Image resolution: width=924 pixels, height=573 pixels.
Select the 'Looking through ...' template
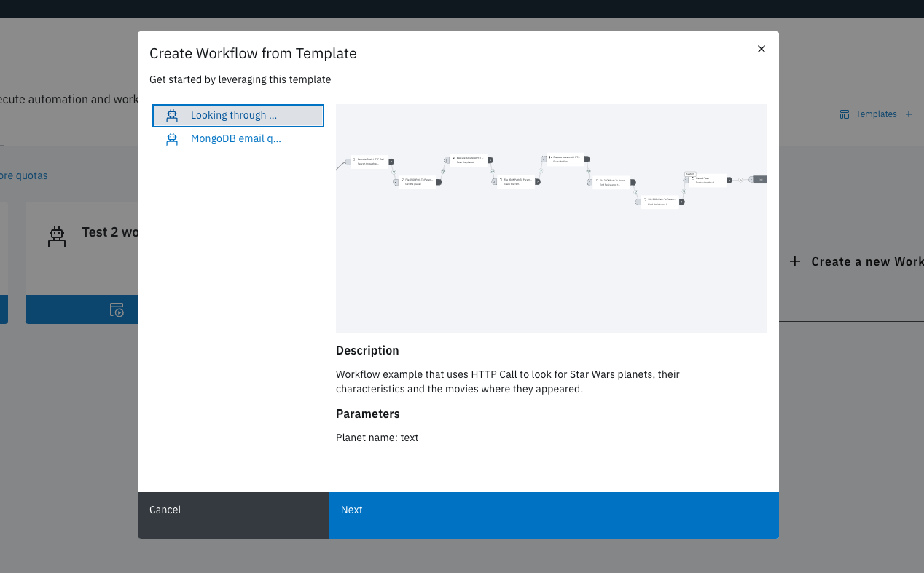[x=238, y=116]
